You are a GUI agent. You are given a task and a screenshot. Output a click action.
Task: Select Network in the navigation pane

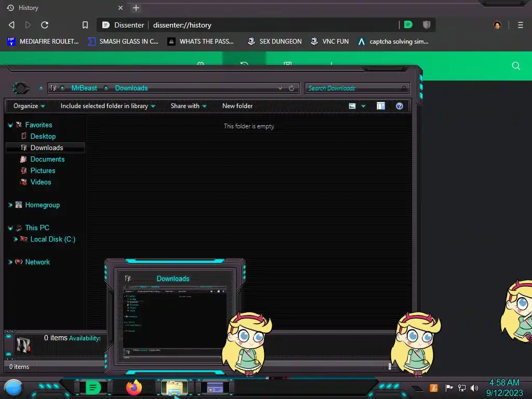click(x=37, y=262)
